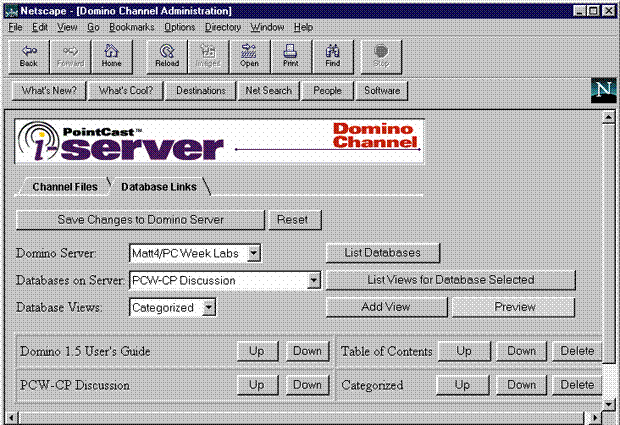Viewport: 620px width, 425px height.
Task: Click the horizontal scrollbar right arrow
Action: [594, 417]
